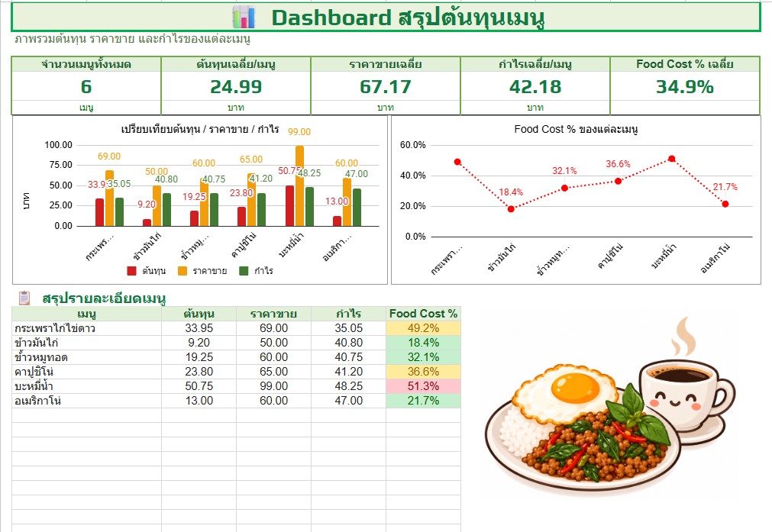Click the 18.4% point label on line chart
This screenshot has width=772, height=532.
tap(511, 192)
